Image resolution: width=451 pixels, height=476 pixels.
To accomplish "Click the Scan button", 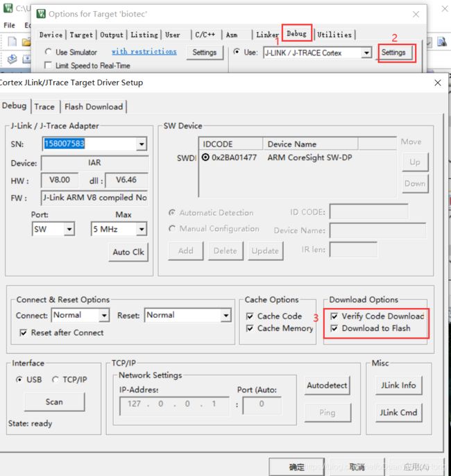I will point(54,402).
